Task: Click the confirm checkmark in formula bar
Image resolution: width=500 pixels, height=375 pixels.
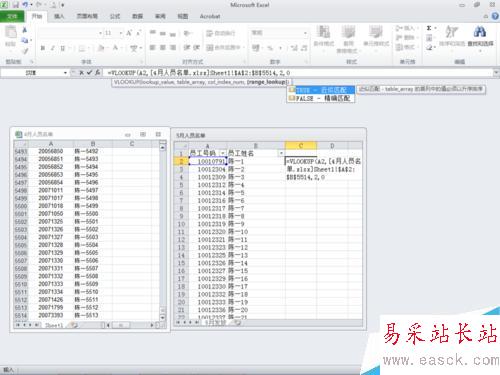Action: pyautogui.click(x=89, y=72)
